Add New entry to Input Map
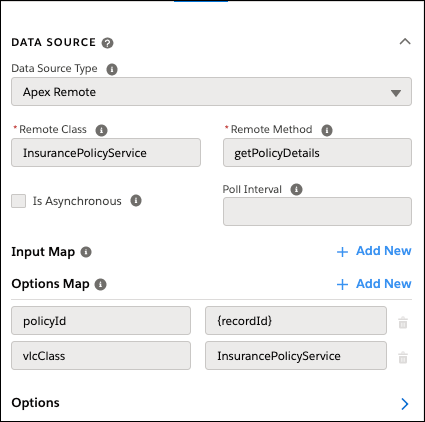 [x=374, y=251]
